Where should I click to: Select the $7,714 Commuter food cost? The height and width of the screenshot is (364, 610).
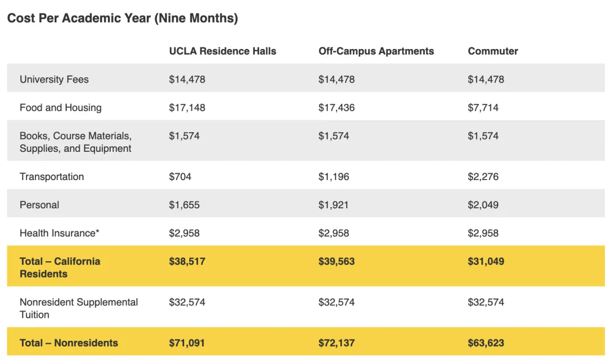click(x=483, y=107)
